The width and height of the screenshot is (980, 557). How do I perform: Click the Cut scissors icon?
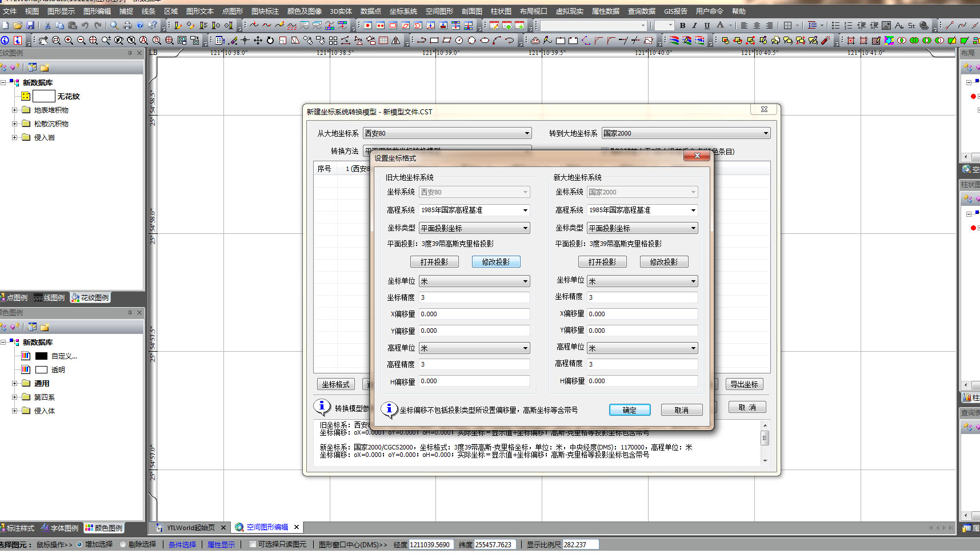click(47, 25)
